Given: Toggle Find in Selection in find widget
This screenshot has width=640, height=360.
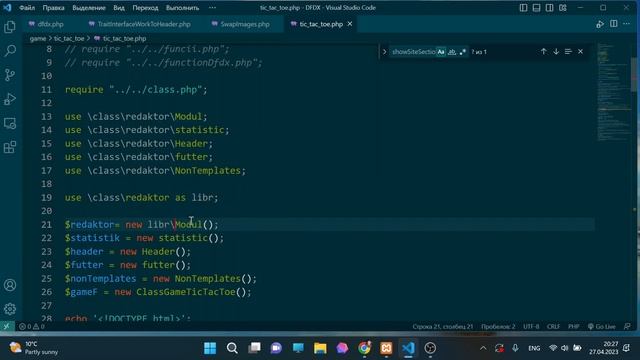Looking at the screenshot, I should 568,51.
